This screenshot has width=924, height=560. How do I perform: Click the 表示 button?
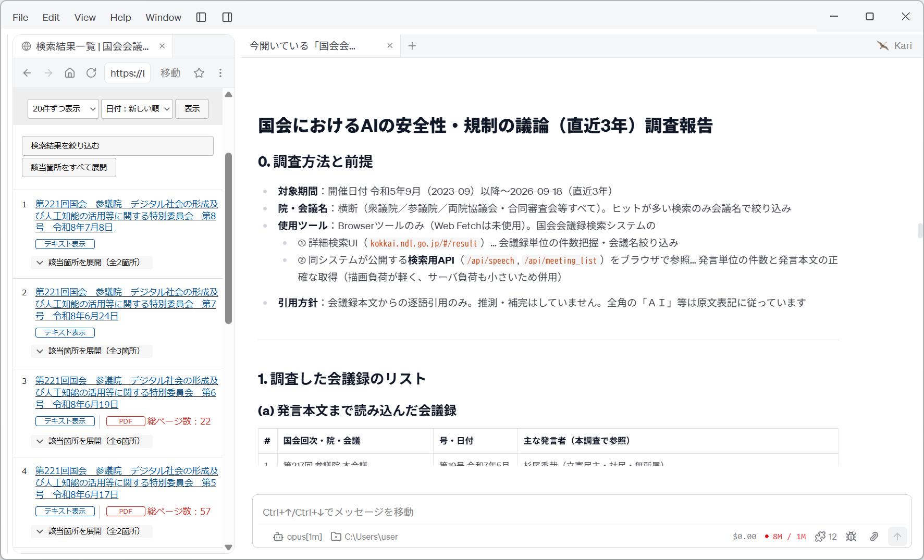[x=192, y=109]
